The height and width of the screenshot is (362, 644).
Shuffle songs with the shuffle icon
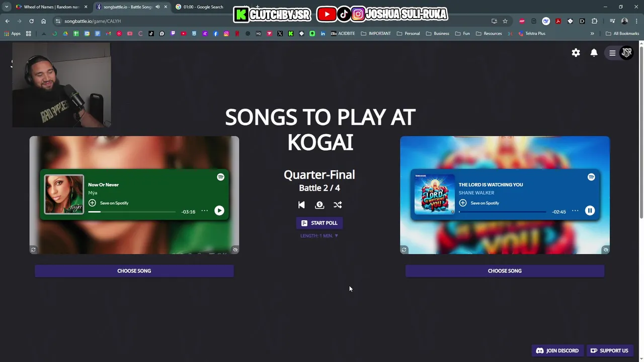[338, 205]
